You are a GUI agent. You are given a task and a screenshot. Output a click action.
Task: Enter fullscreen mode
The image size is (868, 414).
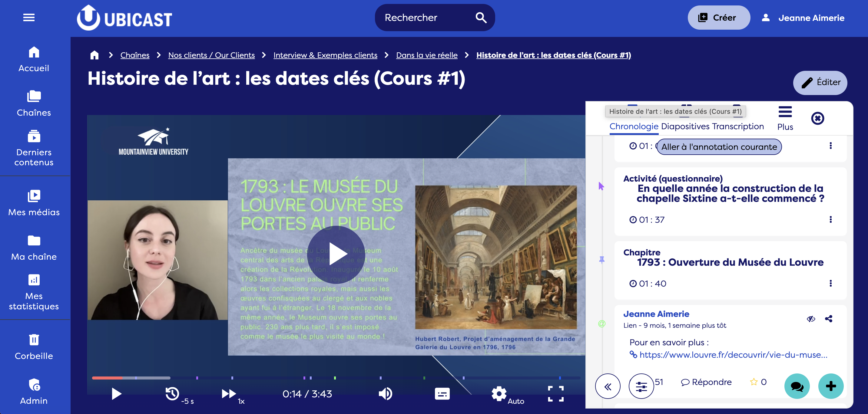[x=556, y=393]
